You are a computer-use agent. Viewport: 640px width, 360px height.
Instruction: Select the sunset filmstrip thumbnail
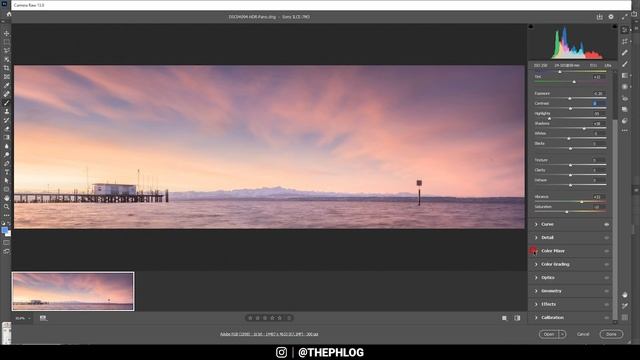point(73,291)
